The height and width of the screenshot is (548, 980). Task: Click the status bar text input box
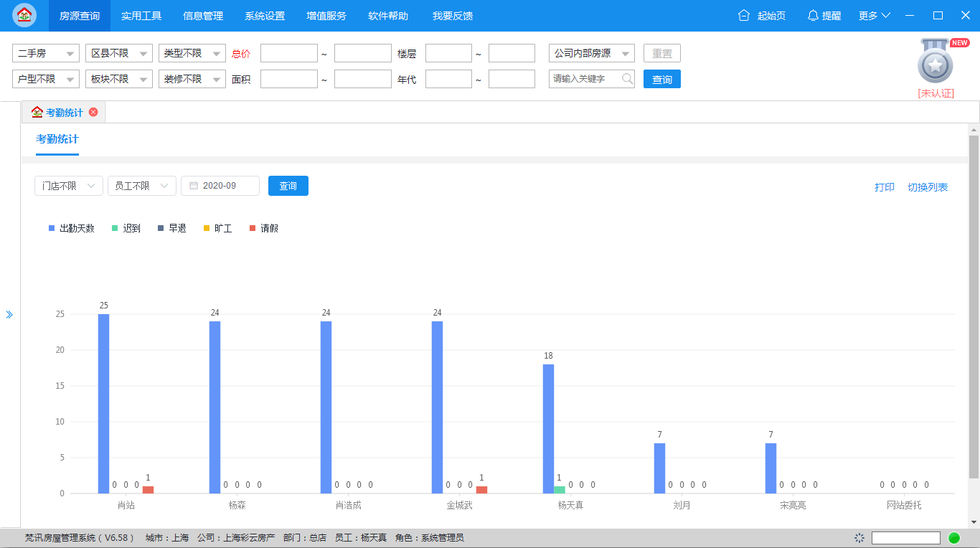[905, 538]
